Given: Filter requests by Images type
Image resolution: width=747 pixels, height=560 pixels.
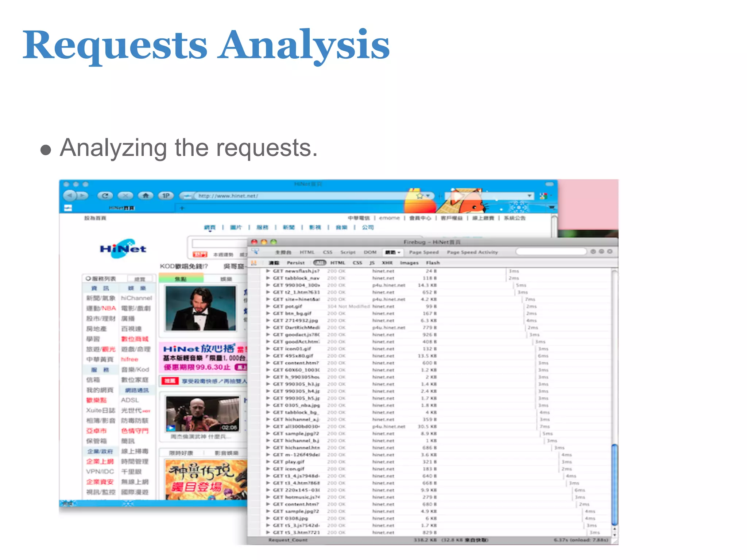Looking at the screenshot, I should coord(409,263).
